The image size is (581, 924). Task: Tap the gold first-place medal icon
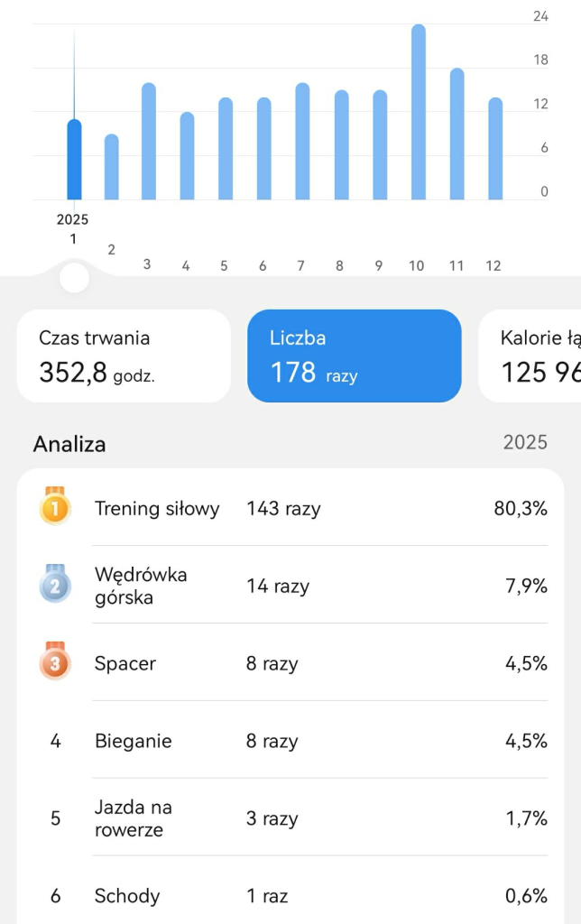pos(55,507)
